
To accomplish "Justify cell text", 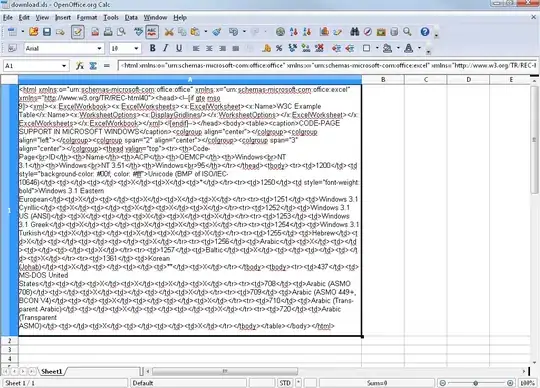I will [x=236, y=48].
